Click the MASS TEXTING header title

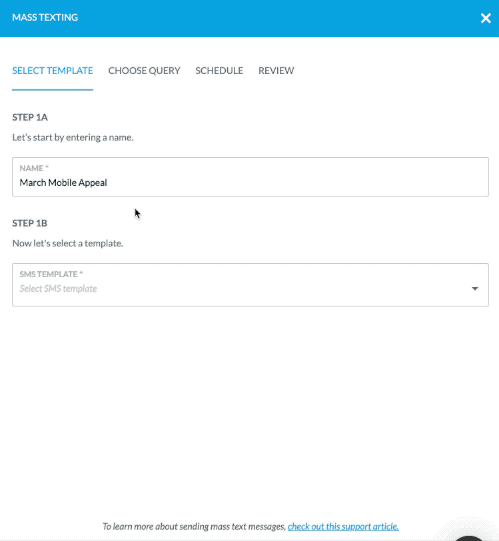[45, 17]
